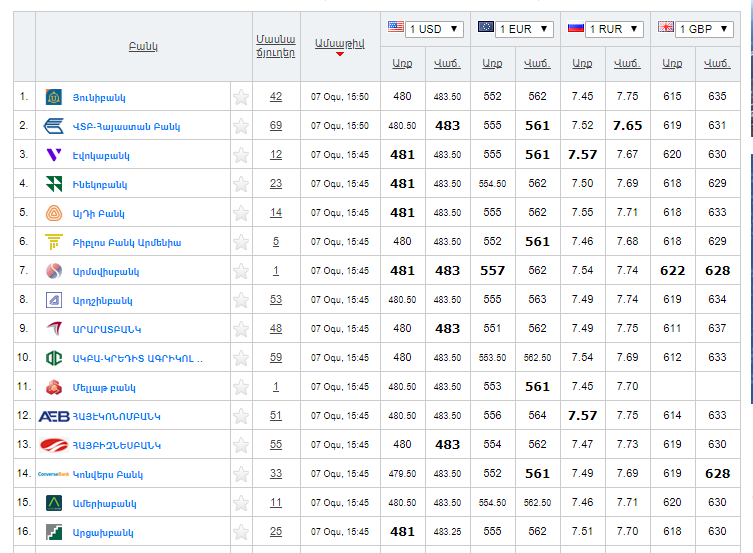
Task: Open branch count 53 link in row 8
Action: coord(276,300)
